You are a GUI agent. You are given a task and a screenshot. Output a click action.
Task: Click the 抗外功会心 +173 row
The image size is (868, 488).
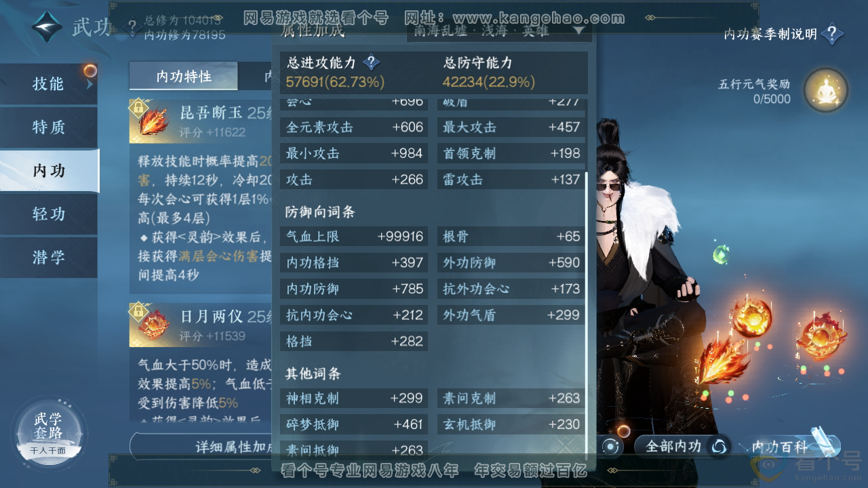pos(511,289)
